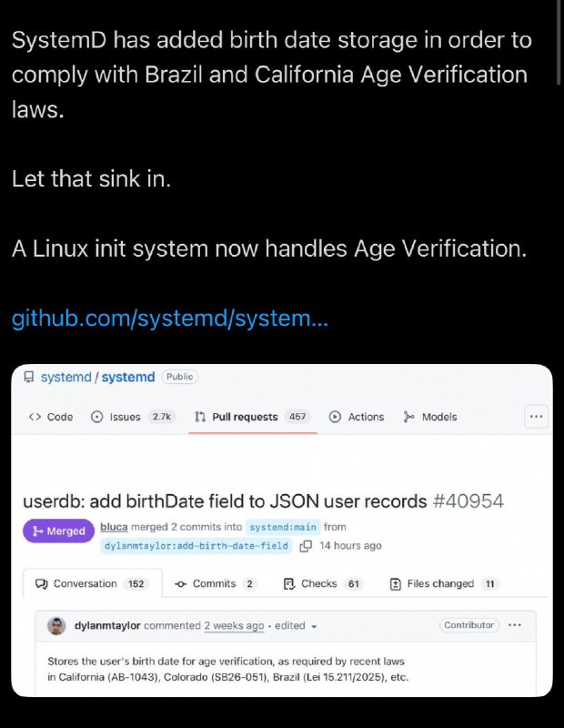Screen dimensions: 564x728
Task: Click bluca's username link
Action: pos(114,527)
